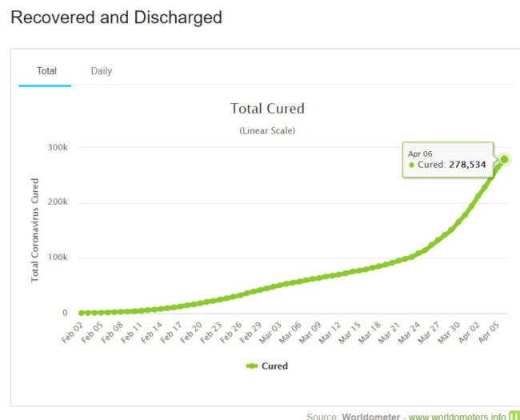Screen dimensions: 520x420
Task: Toggle the Cured series in the legend
Action: pos(274,366)
